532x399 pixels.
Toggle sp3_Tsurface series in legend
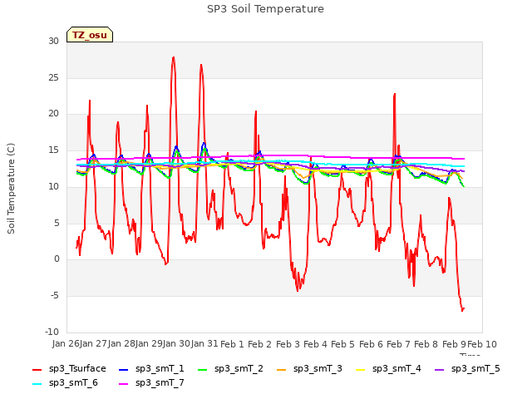point(69,369)
